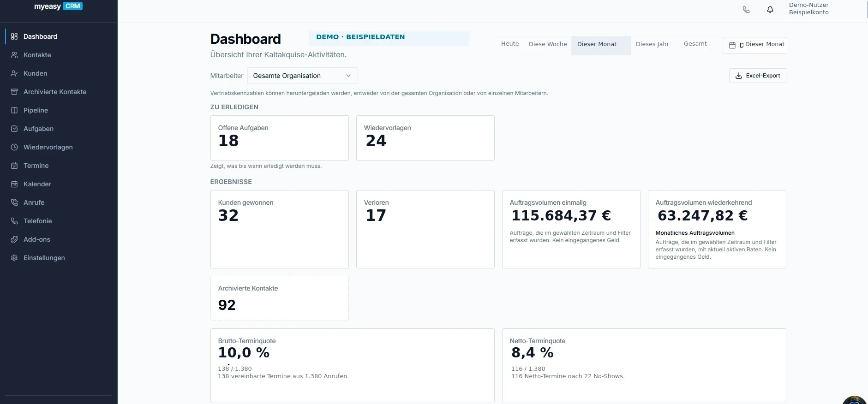The height and width of the screenshot is (404, 868).
Task: Click the Archivierte Kontakte archive box icon
Action: 14,92
